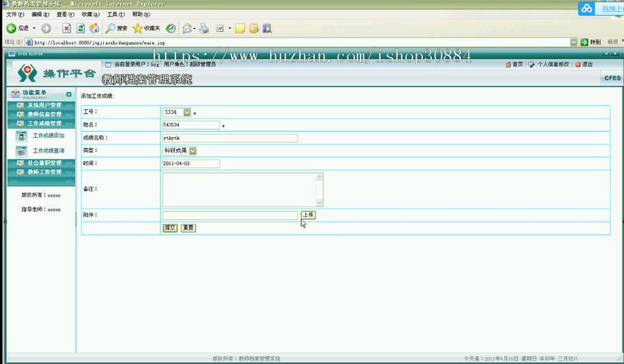The image size is (624, 364).
Task: Click the 首页 home icon in header
Action: click(x=508, y=64)
